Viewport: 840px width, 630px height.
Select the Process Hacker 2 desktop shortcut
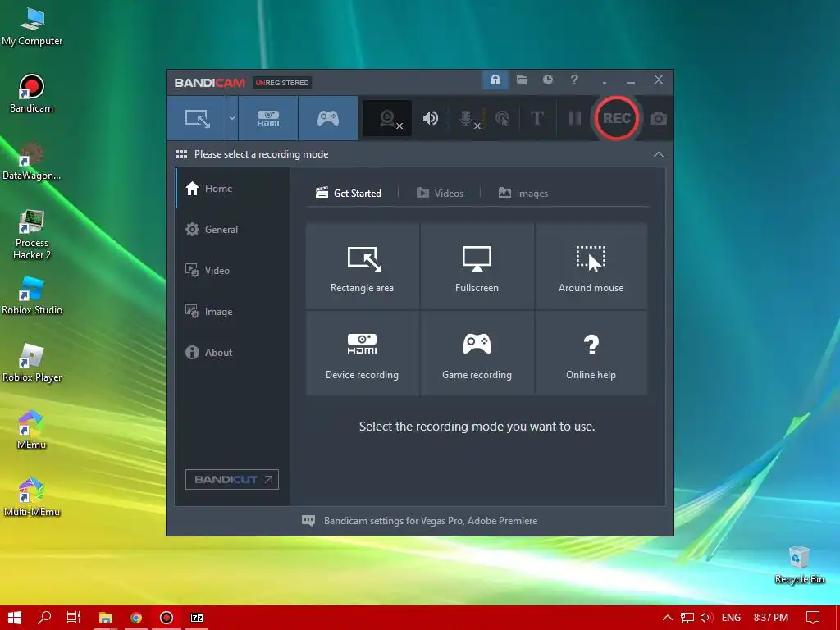point(32,234)
